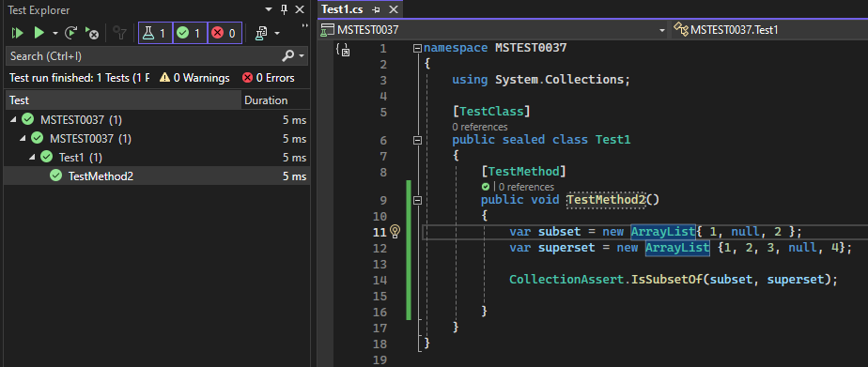The width and height of the screenshot is (868, 367).
Task: Click the lightbulb quick actions icon
Action: click(x=395, y=231)
